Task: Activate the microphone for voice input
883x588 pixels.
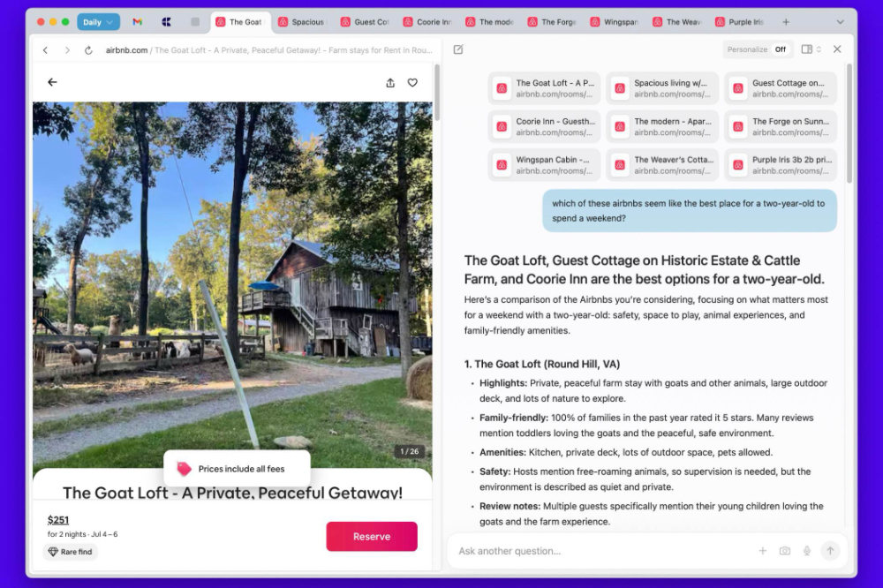Action: click(806, 551)
